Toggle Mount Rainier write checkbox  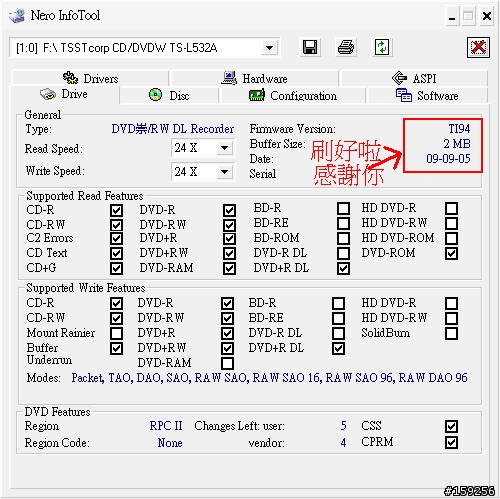[116, 333]
